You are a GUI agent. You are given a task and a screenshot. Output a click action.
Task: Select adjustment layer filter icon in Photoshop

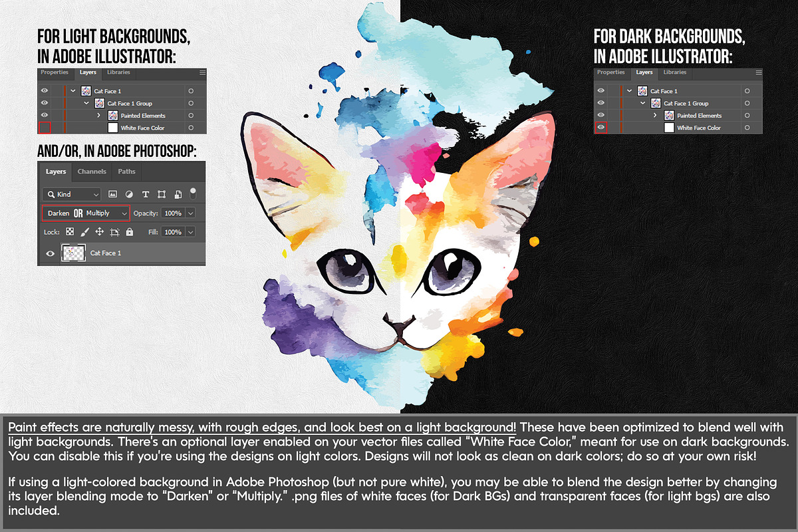(x=129, y=194)
